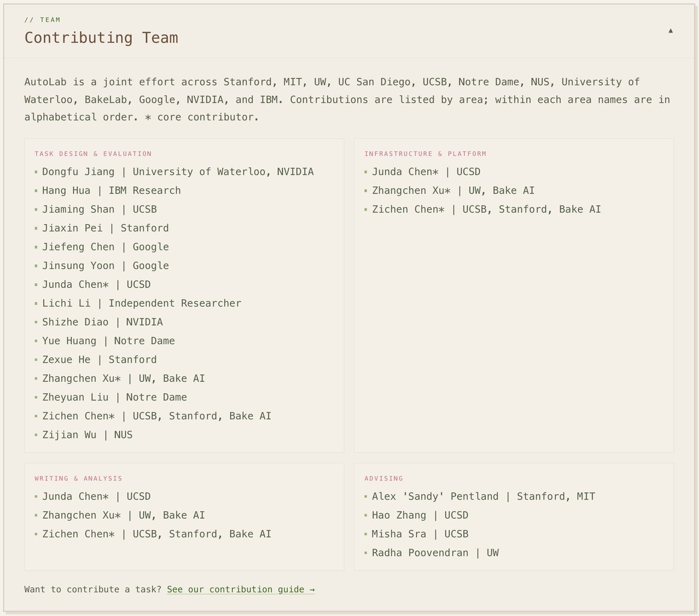Screen dimensions: 699x616
Task: Open the contribution guide link
Action: (241, 589)
